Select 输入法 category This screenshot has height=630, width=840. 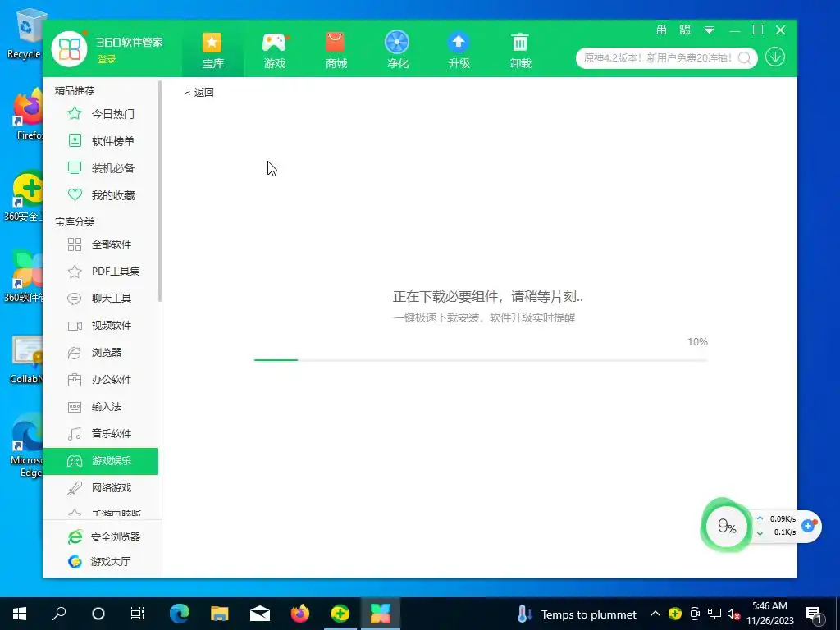(x=101, y=407)
